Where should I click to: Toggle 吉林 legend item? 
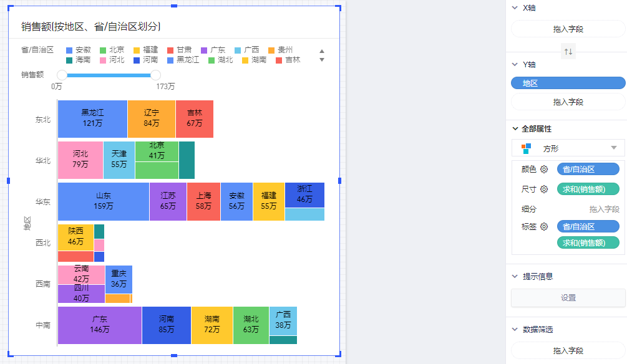[288, 60]
